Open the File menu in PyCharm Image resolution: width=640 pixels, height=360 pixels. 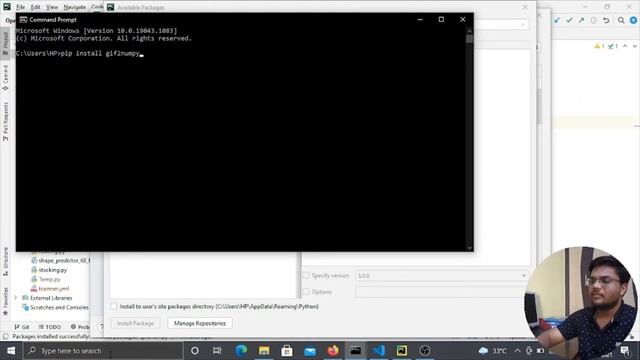(x=20, y=7)
